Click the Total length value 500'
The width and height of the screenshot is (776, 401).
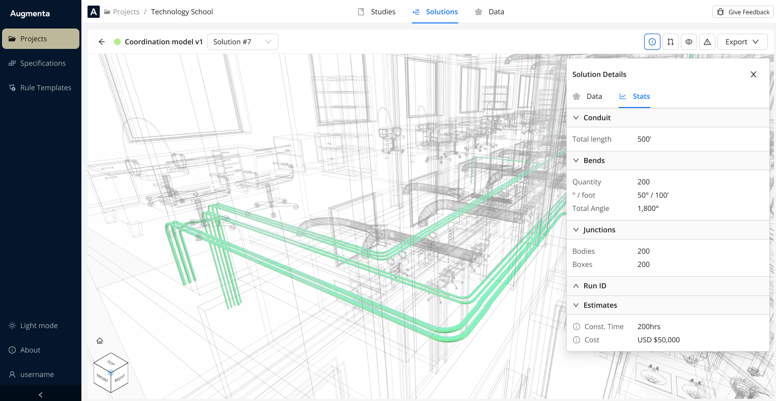644,139
